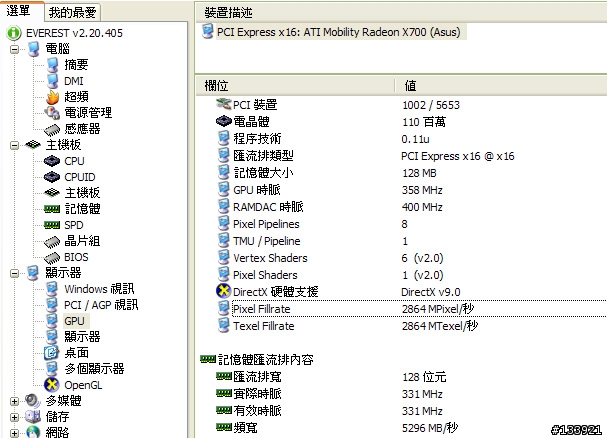Viewport: 607px width, 438px height.
Task: Click the value 5296 MB/秒
Action: [430, 428]
